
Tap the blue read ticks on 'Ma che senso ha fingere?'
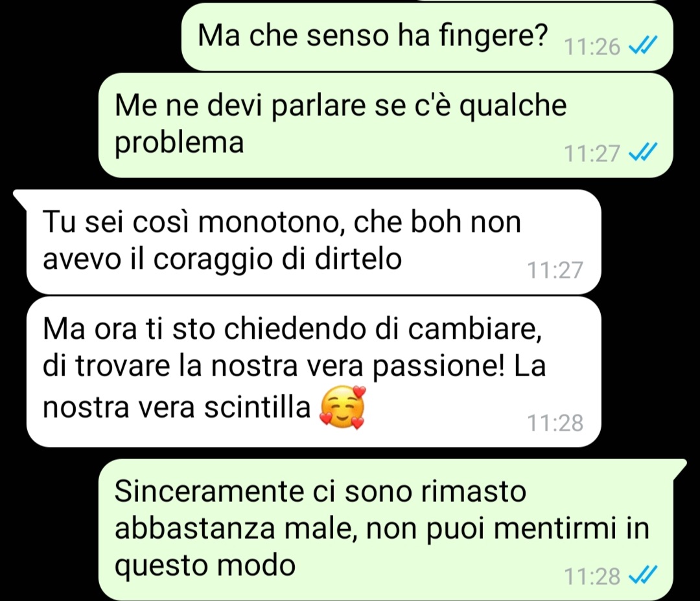click(642, 45)
